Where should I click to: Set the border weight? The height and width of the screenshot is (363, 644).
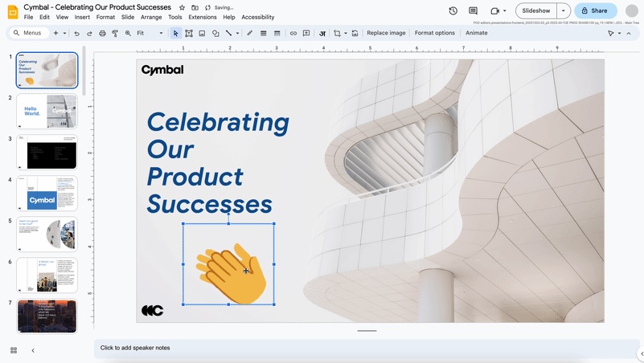point(263,33)
